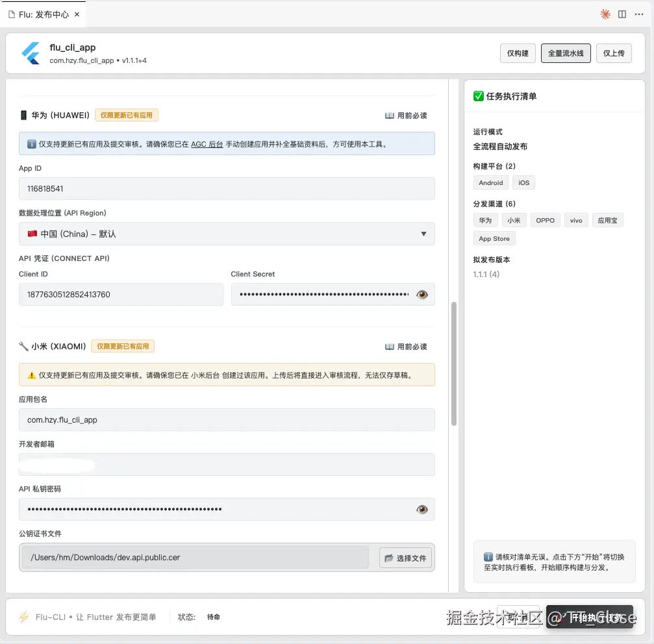Open 用前必读 guide for Huawei
Screen dimensions: 654x644
click(x=406, y=116)
